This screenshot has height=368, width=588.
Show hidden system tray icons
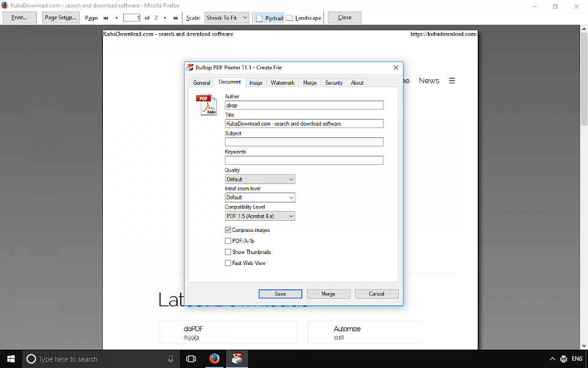pyautogui.click(x=552, y=359)
